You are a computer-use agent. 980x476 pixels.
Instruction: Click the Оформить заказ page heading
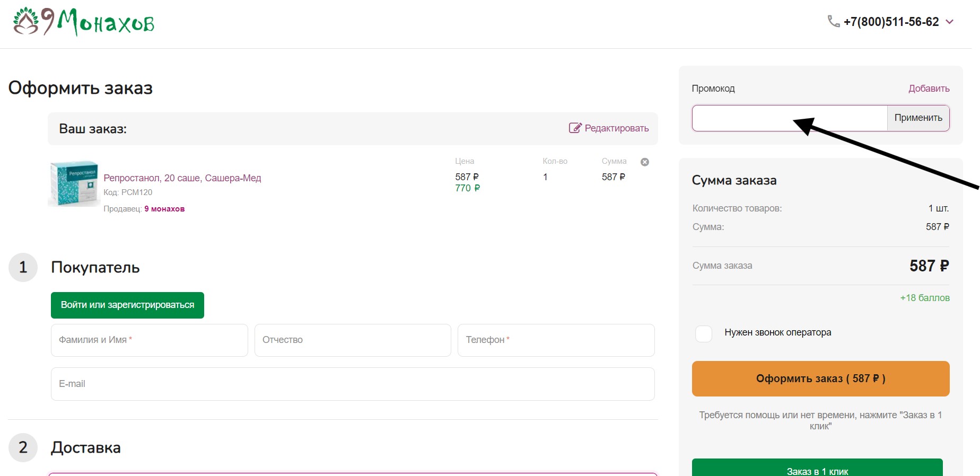pyautogui.click(x=81, y=88)
